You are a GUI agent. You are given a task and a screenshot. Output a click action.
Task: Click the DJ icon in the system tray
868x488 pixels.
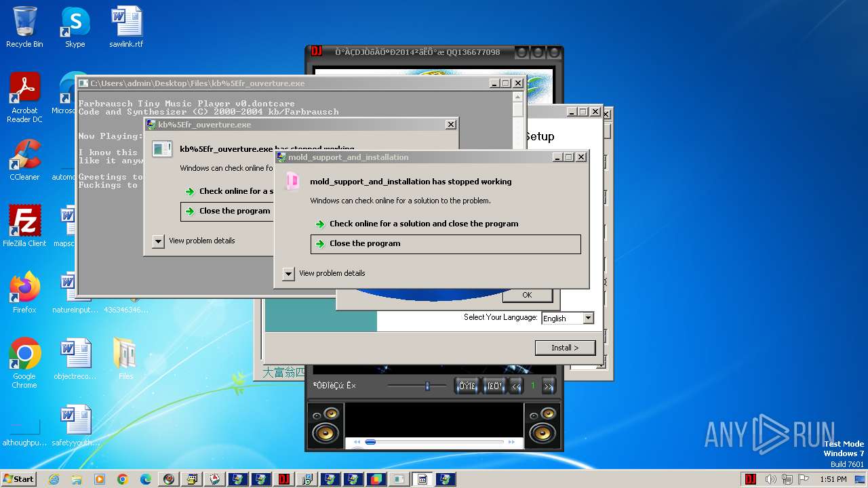pos(751,479)
